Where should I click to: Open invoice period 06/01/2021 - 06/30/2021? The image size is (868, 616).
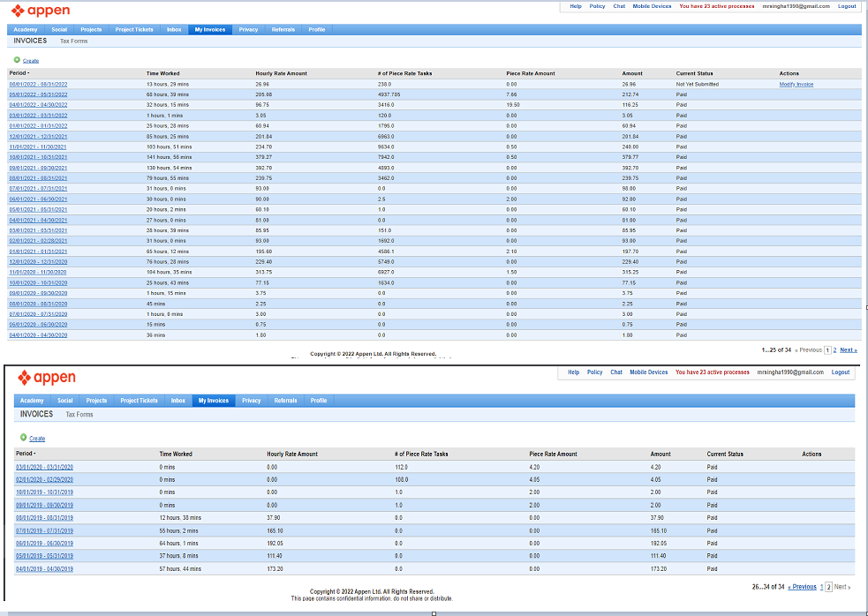coord(38,199)
